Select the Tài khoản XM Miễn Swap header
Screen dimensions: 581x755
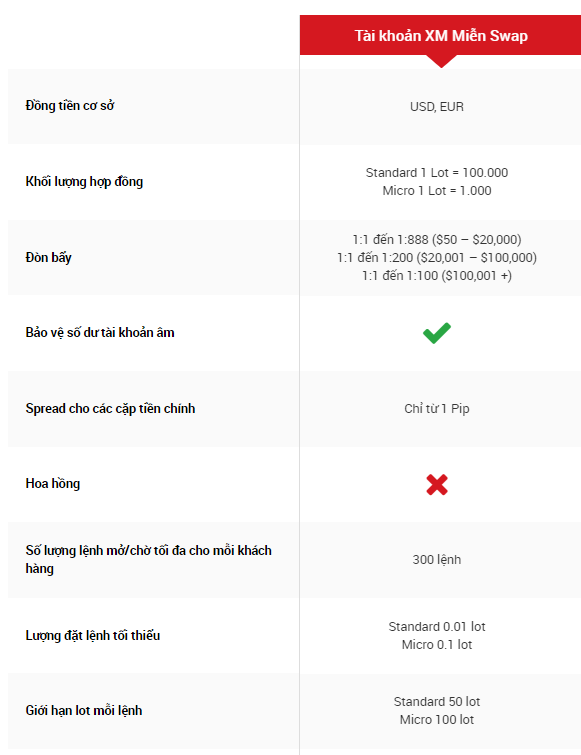click(x=441, y=36)
